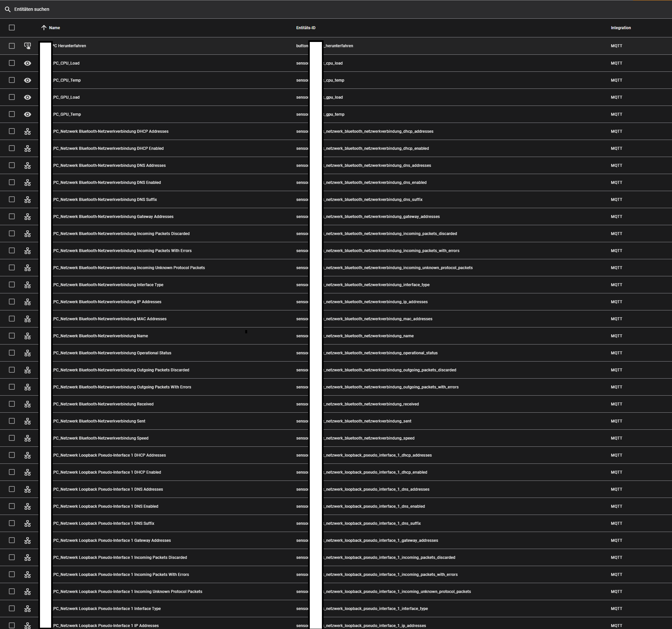Click the search magnifier icon
The width and height of the screenshot is (672, 629).
click(x=8, y=10)
